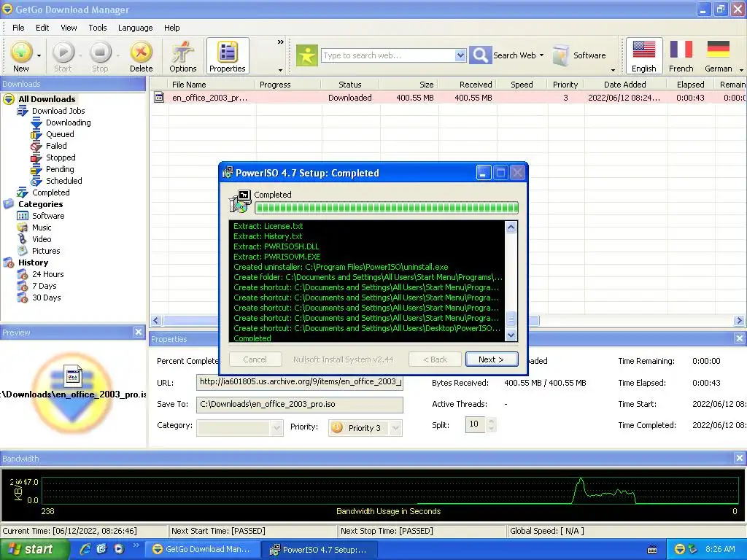Close the Properties panel
The width and height of the screenshot is (747, 560).
740,338
